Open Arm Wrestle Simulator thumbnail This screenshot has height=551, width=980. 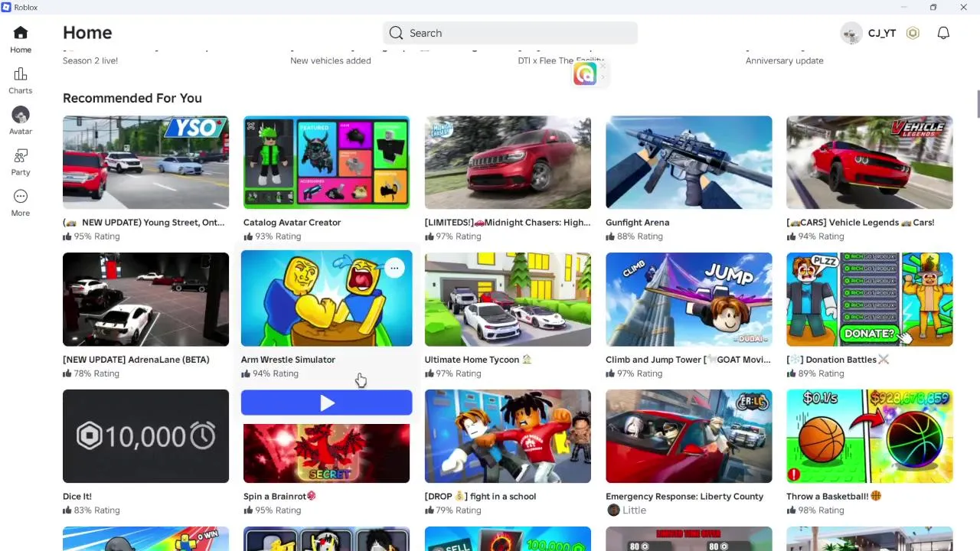coord(326,298)
